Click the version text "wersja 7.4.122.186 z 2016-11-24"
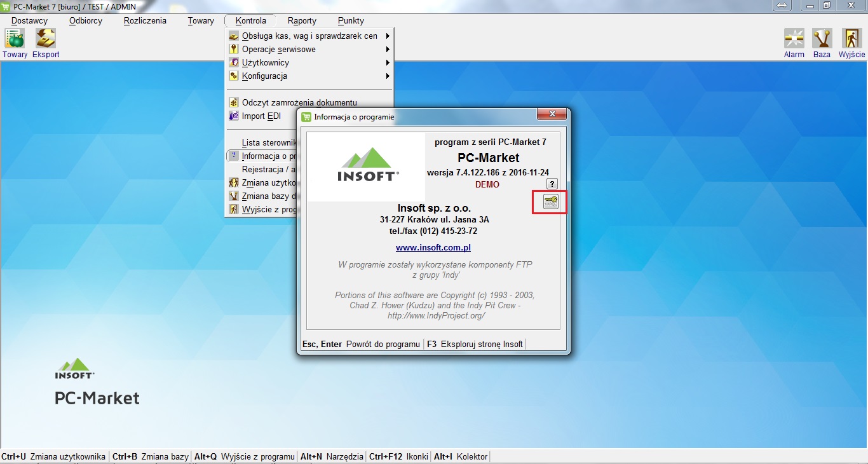The width and height of the screenshot is (868, 464). point(488,173)
